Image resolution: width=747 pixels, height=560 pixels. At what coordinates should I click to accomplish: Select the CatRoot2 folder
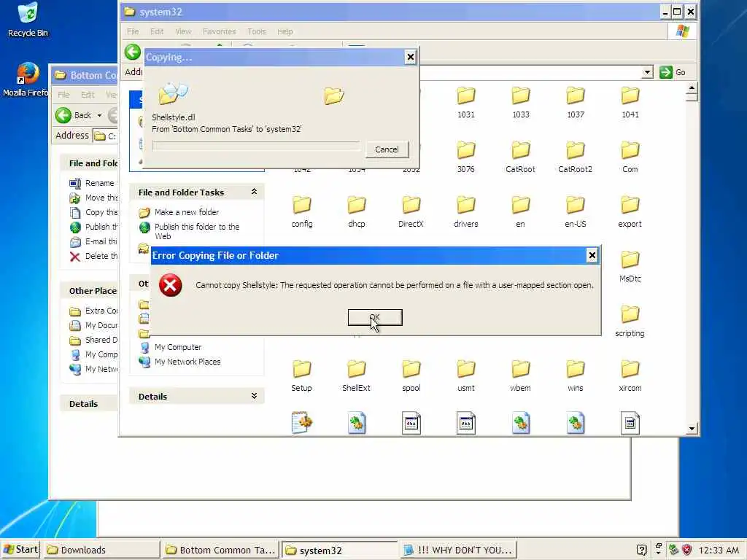pyautogui.click(x=575, y=157)
